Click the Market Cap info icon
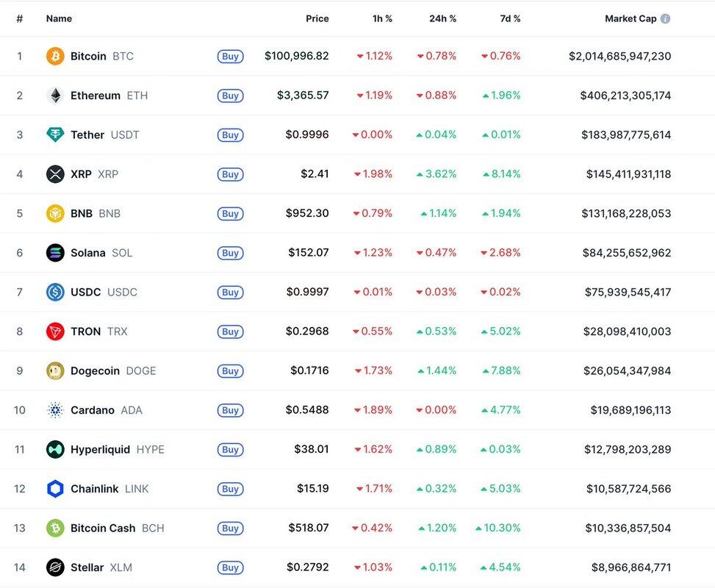This screenshot has height=588, width=715. 665,18
